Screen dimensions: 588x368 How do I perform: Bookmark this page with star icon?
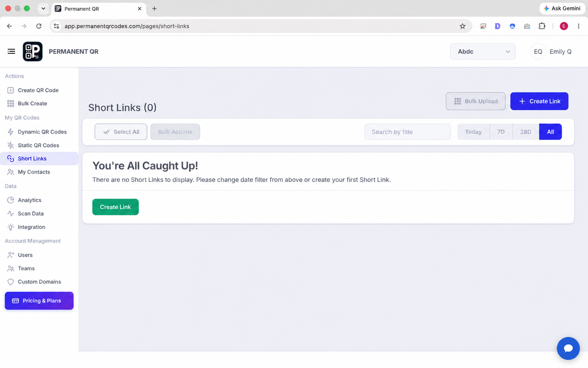tap(462, 26)
